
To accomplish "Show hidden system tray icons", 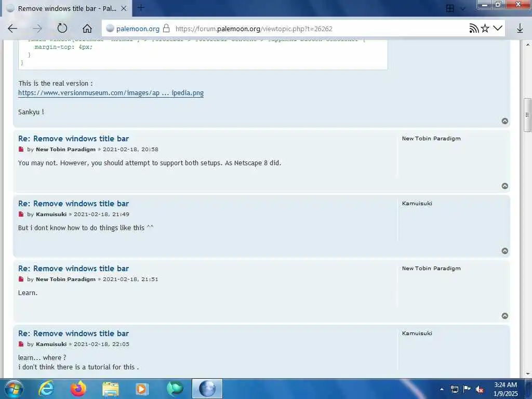I will coord(442,389).
